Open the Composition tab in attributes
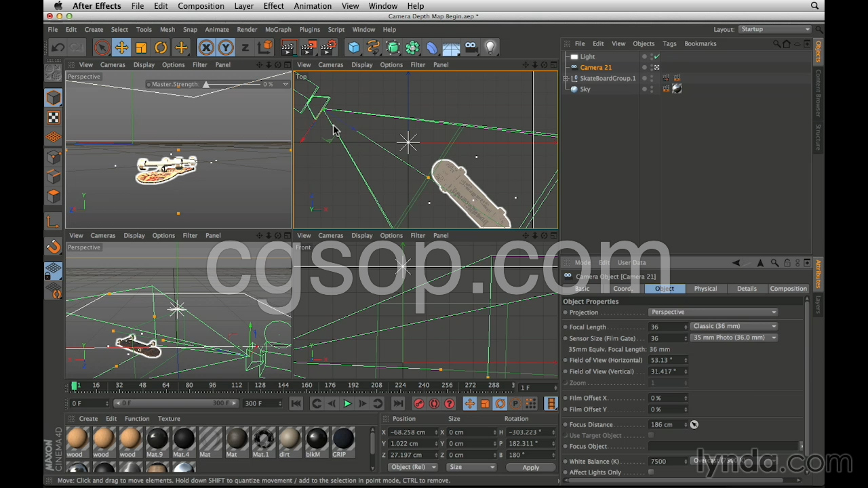Screen dimensions: 868x488 pos(788,289)
